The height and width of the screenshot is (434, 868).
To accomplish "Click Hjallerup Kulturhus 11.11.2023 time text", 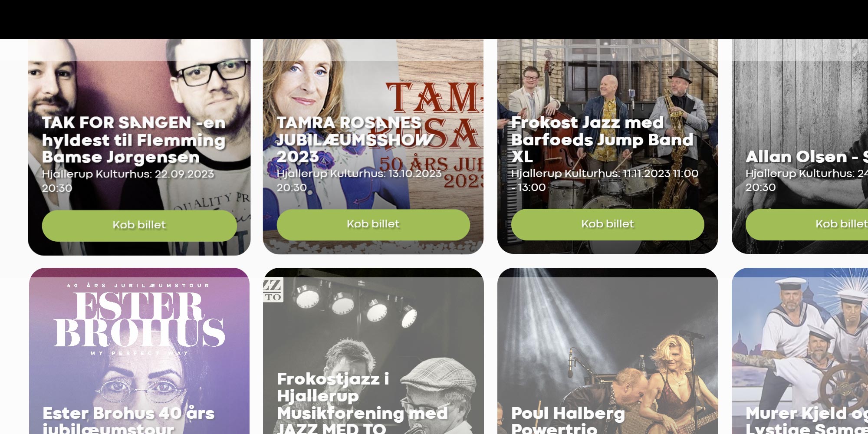I will click(x=605, y=180).
